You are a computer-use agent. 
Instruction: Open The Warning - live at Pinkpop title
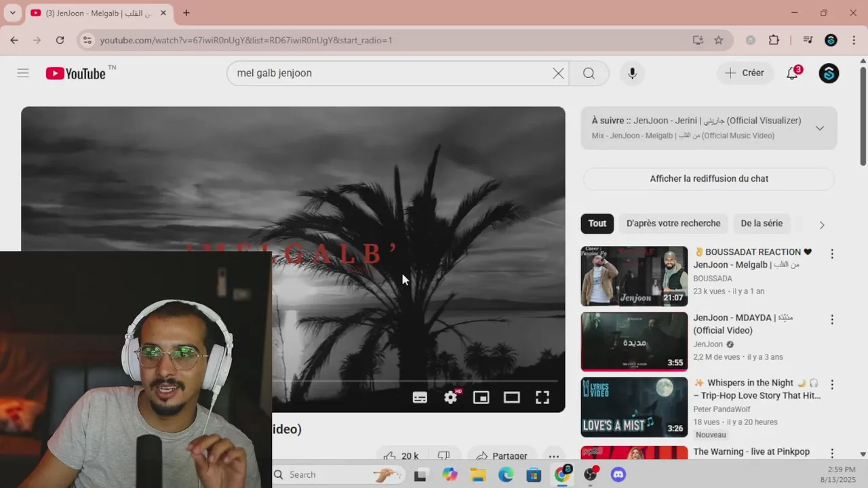(751, 451)
